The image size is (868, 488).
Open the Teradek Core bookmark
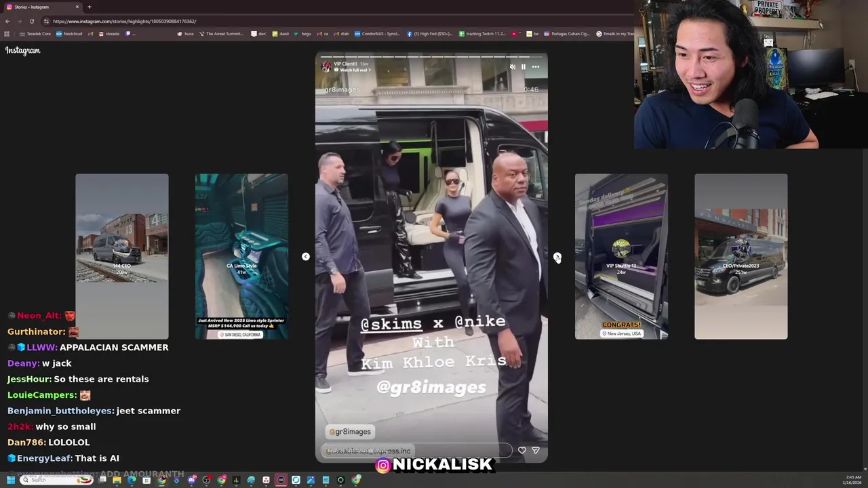click(35, 34)
